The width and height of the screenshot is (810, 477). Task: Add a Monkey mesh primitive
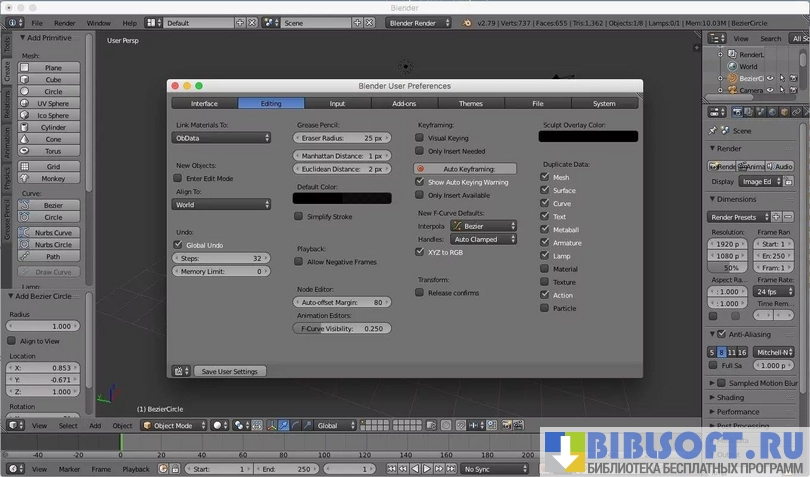[x=53, y=178]
